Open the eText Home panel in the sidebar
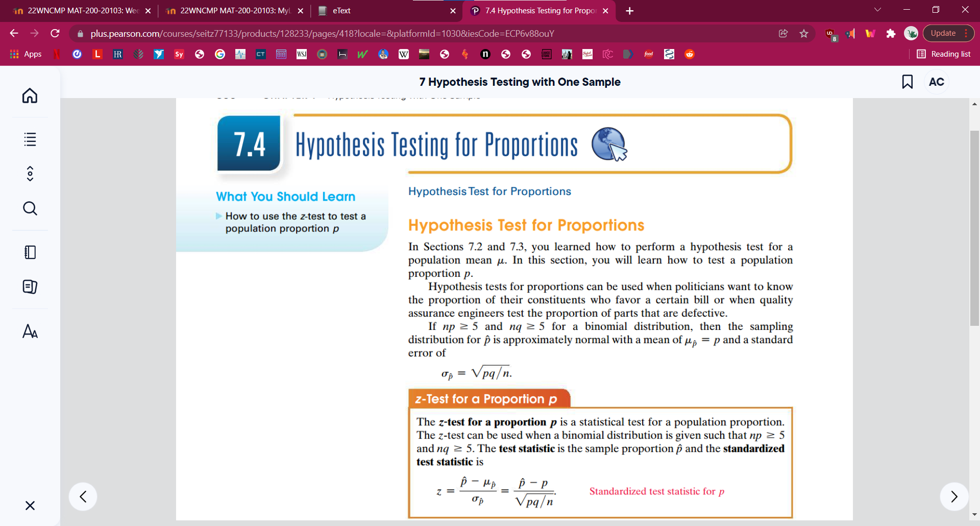The width and height of the screenshot is (980, 526). 30,96
